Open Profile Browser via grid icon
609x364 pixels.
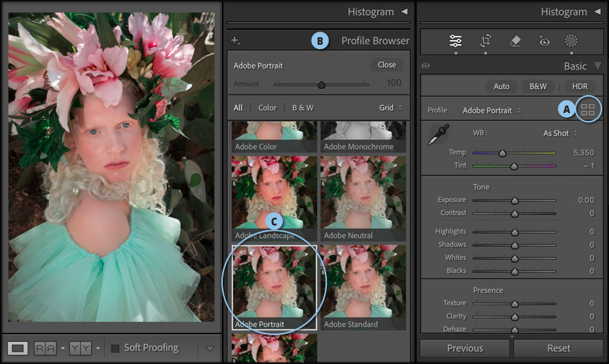(x=588, y=110)
